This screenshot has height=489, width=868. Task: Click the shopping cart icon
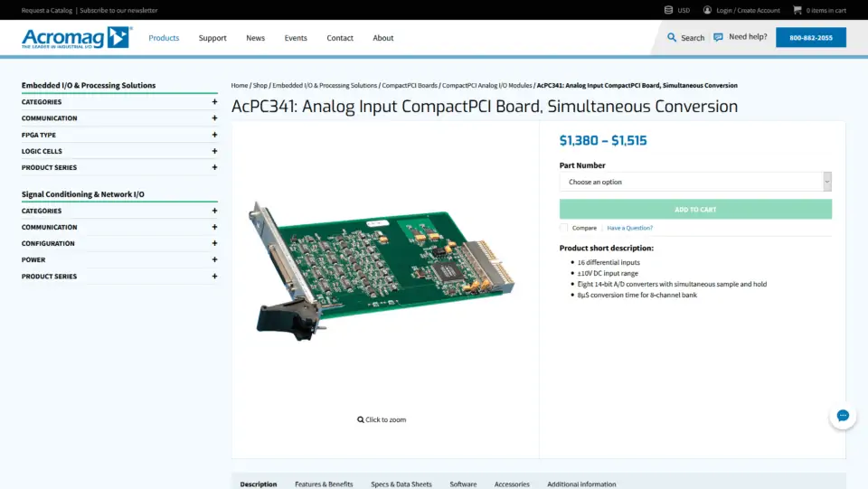(x=797, y=10)
